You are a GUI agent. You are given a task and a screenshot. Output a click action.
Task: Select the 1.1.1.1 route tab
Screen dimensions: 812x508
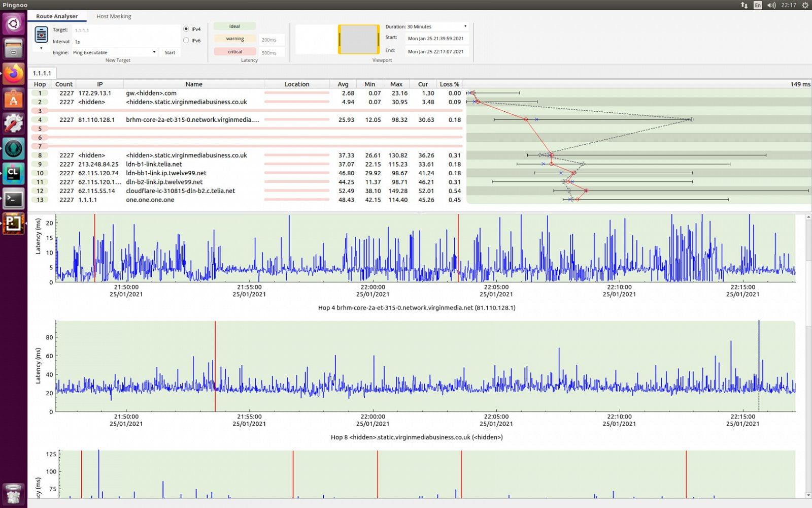coord(42,73)
